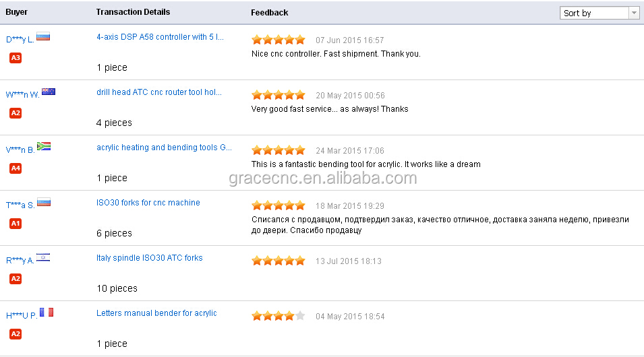The height and width of the screenshot is (357, 644).
Task: Click the A1 level badge under T***a S.
Action: coord(16,224)
